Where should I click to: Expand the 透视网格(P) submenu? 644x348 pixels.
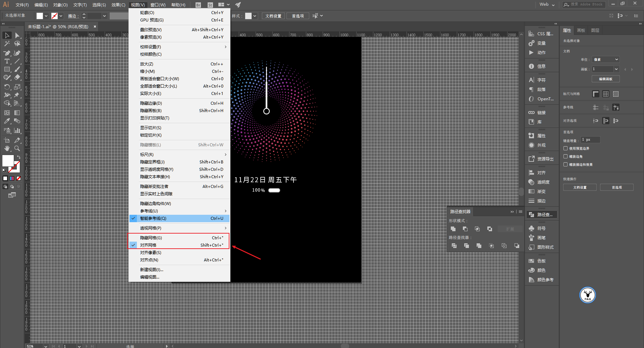pos(179,228)
